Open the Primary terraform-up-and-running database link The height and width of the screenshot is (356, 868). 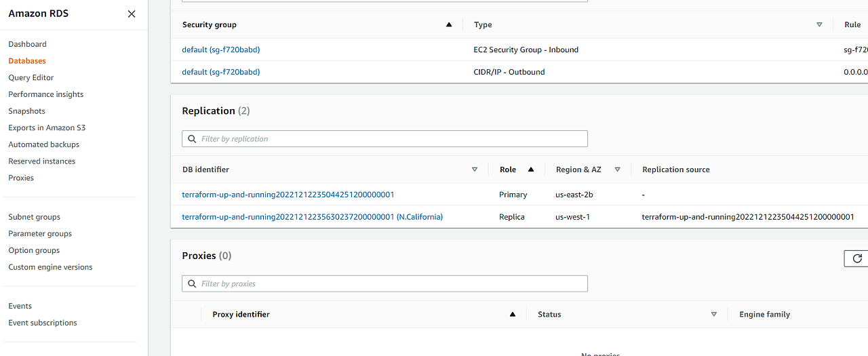288,195
